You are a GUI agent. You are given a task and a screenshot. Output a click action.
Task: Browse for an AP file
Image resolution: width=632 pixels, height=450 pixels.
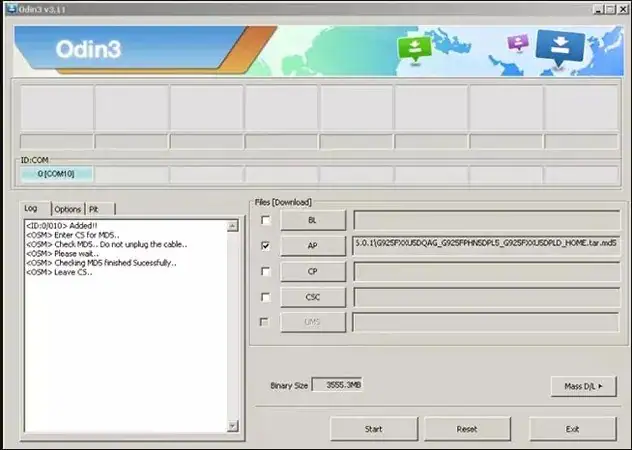tap(313, 246)
